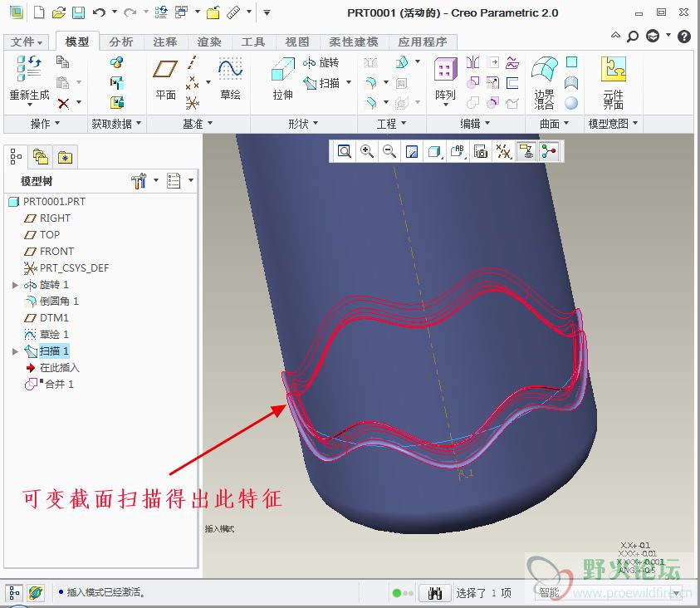Switch to the 应用程序 tab

(423, 42)
